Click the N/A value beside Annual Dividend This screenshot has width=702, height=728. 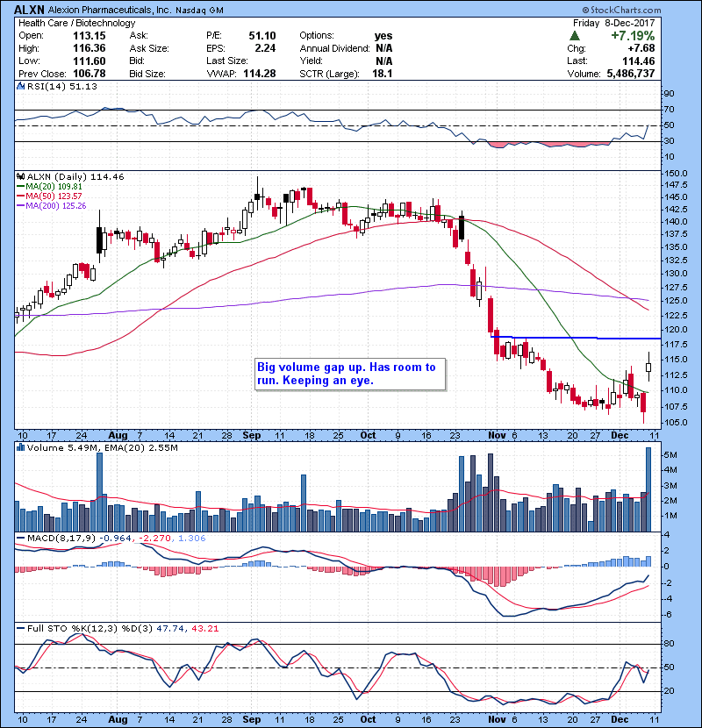click(x=384, y=48)
